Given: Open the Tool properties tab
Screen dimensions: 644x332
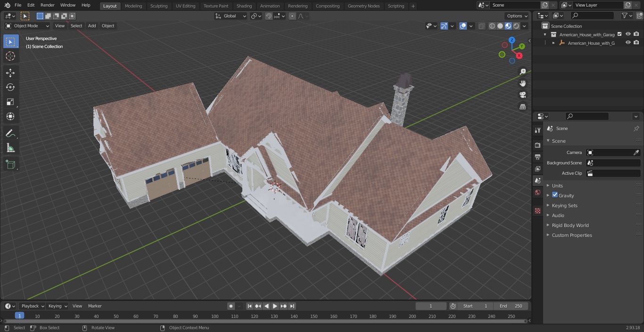Looking at the screenshot, I should [x=537, y=130].
